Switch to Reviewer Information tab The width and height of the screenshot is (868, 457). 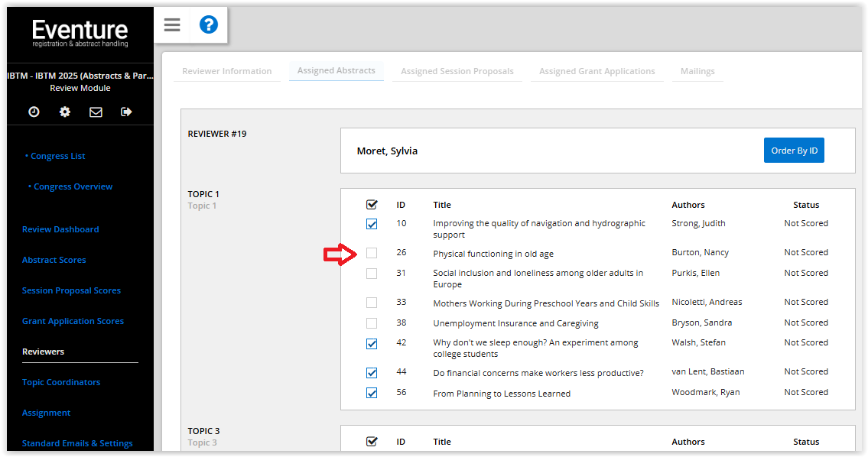click(x=227, y=71)
